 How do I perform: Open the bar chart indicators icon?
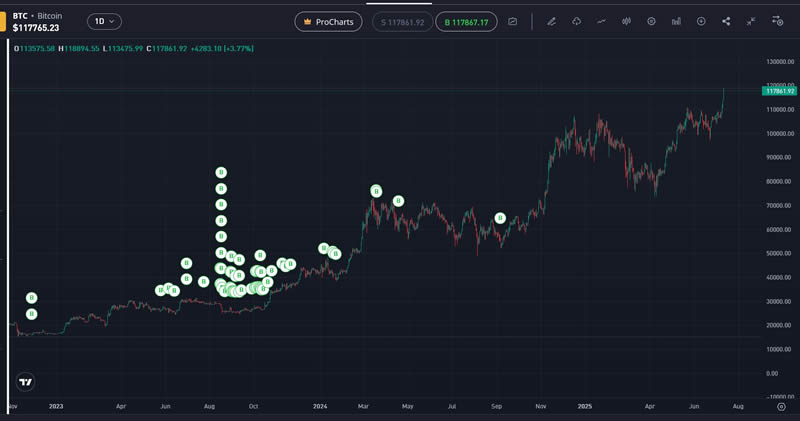coord(677,21)
